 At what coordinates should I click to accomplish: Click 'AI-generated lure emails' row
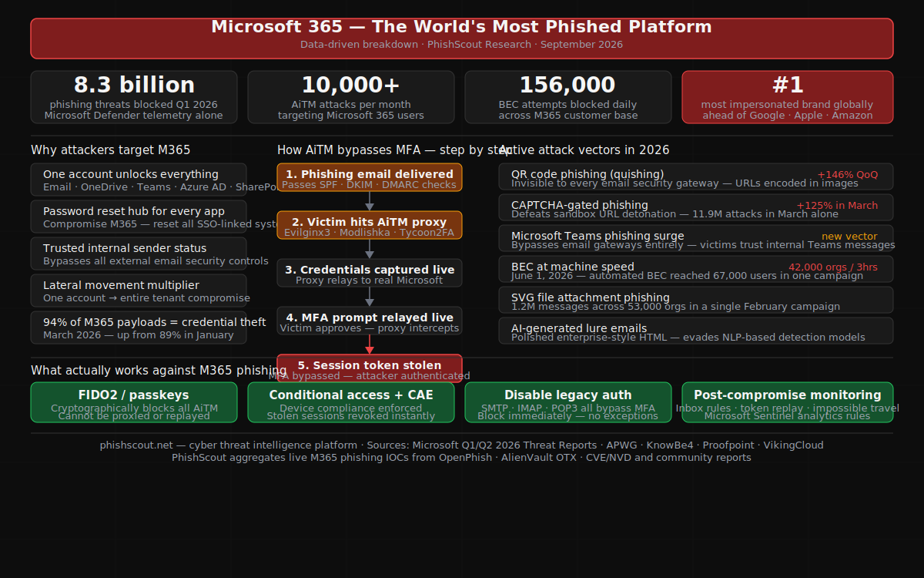pos(696,331)
